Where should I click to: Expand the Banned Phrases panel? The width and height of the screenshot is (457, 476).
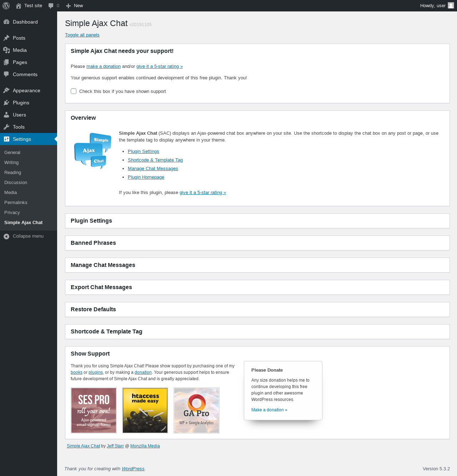pyautogui.click(x=257, y=243)
